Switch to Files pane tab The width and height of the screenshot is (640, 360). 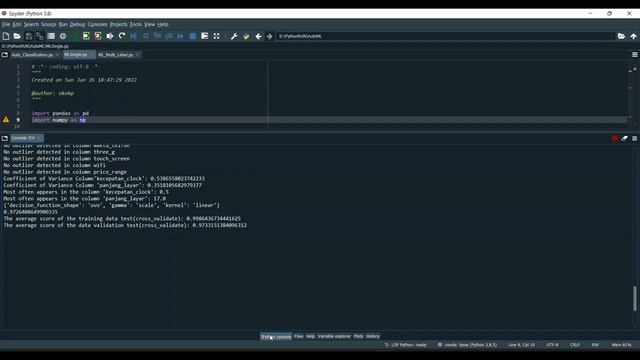(299, 336)
